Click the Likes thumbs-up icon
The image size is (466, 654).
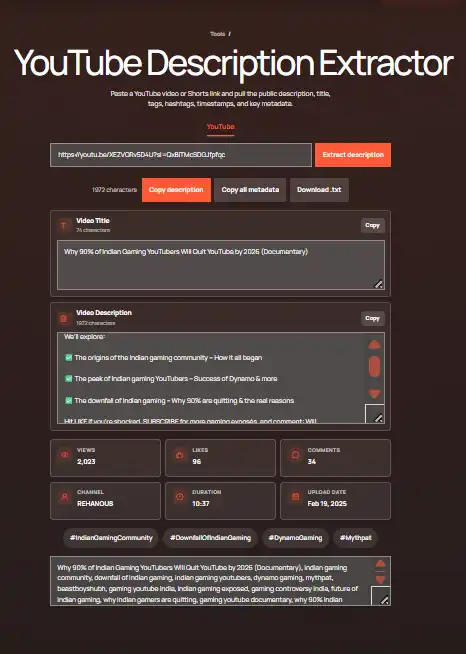[x=180, y=455]
